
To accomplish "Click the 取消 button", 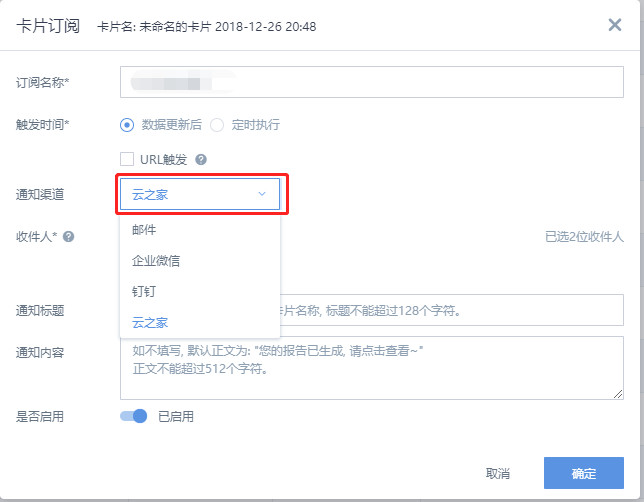I will click(498, 473).
